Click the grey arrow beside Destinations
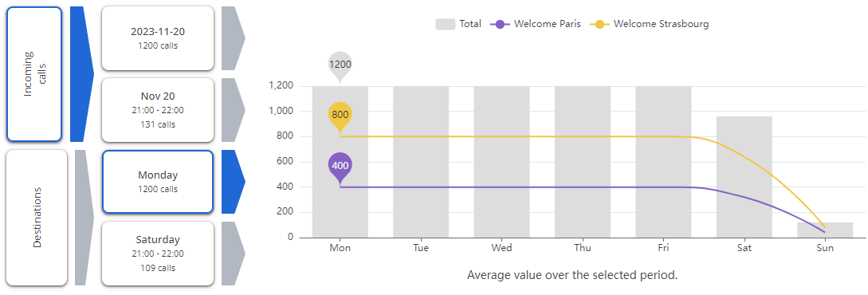Viewport: 868px width, 295px height. (x=84, y=218)
